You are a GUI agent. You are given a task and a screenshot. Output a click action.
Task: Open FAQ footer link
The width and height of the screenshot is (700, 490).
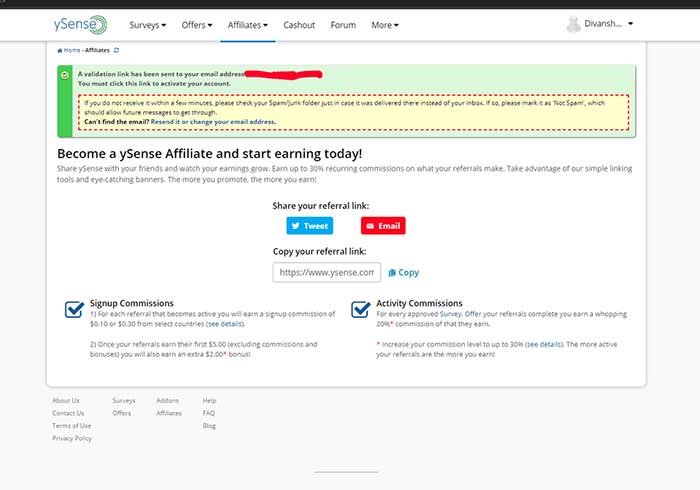pyautogui.click(x=208, y=413)
